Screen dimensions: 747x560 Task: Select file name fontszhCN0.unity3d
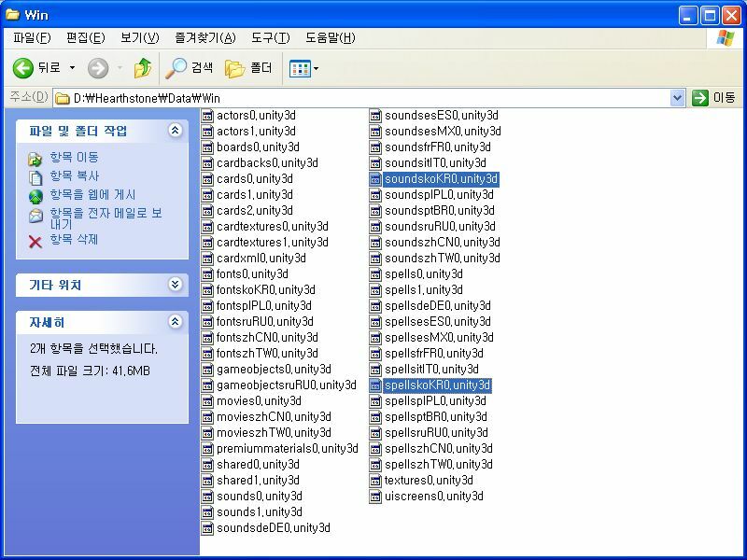(x=267, y=338)
